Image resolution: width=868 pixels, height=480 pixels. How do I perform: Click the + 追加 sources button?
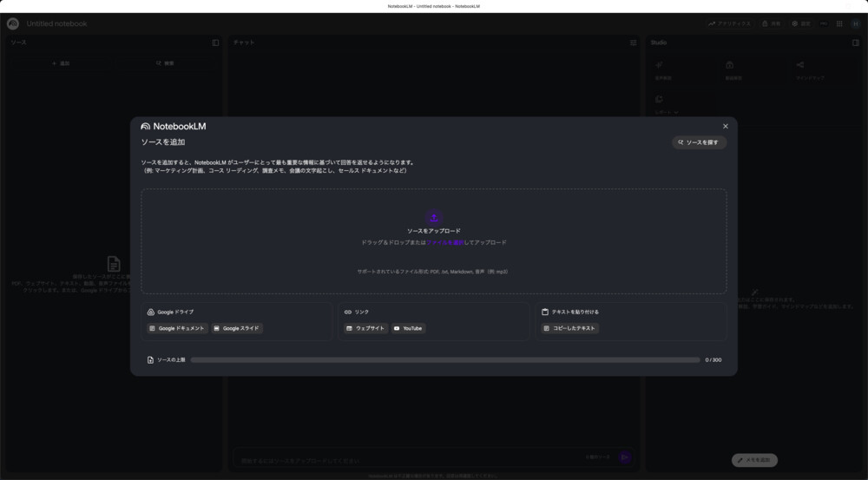[61, 63]
